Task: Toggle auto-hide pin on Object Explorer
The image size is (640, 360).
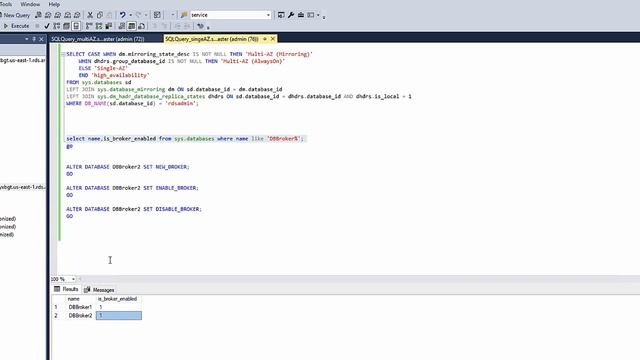Action: (34, 39)
